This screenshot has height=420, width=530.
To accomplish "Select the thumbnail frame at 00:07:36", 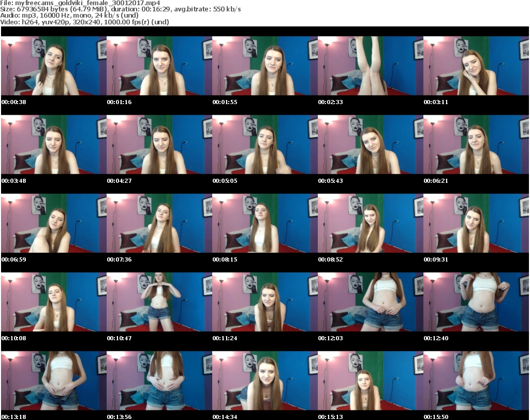I will click(x=159, y=223).
